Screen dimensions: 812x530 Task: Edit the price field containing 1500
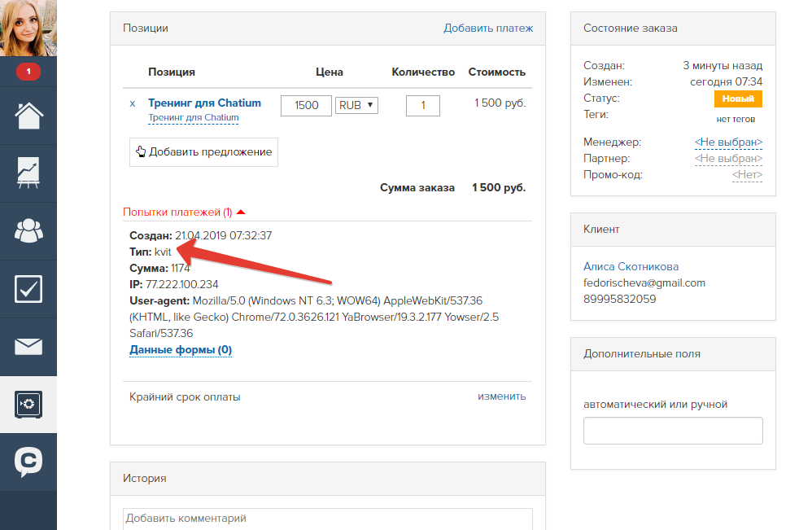(x=306, y=105)
